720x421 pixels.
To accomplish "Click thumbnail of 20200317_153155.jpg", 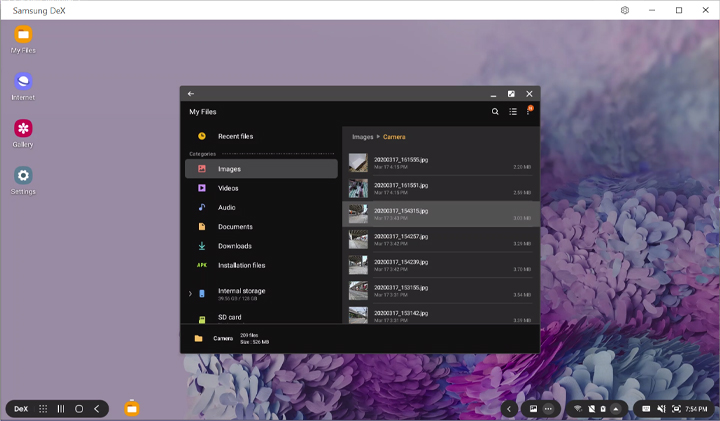I will click(x=358, y=291).
